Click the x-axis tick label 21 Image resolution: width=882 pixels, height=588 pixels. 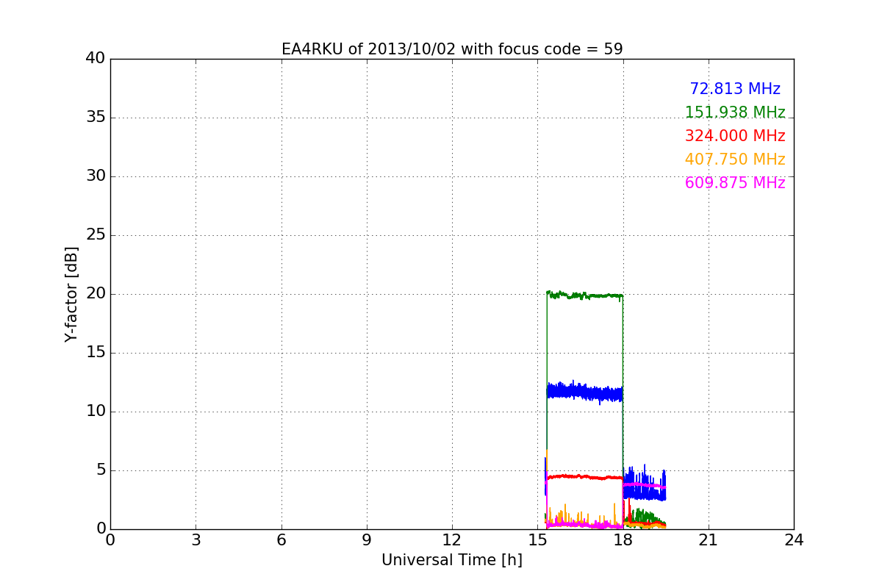pyautogui.click(x=709, y=540)
